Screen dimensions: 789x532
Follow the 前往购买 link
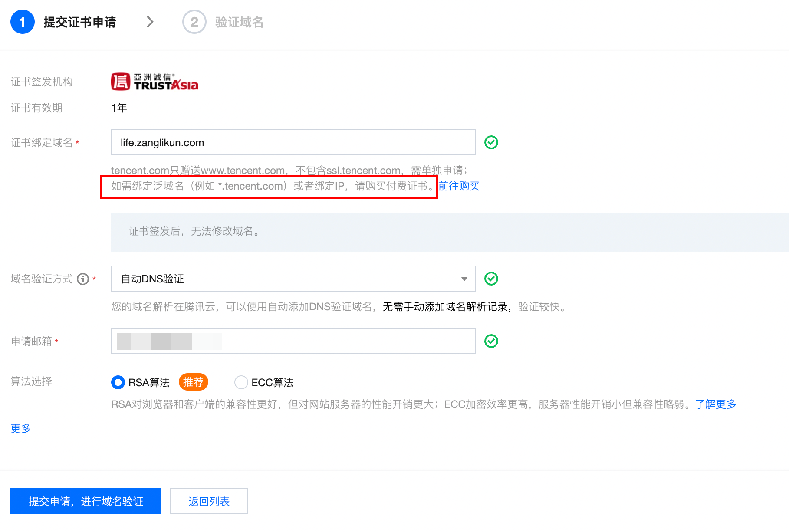coord(459,186)
